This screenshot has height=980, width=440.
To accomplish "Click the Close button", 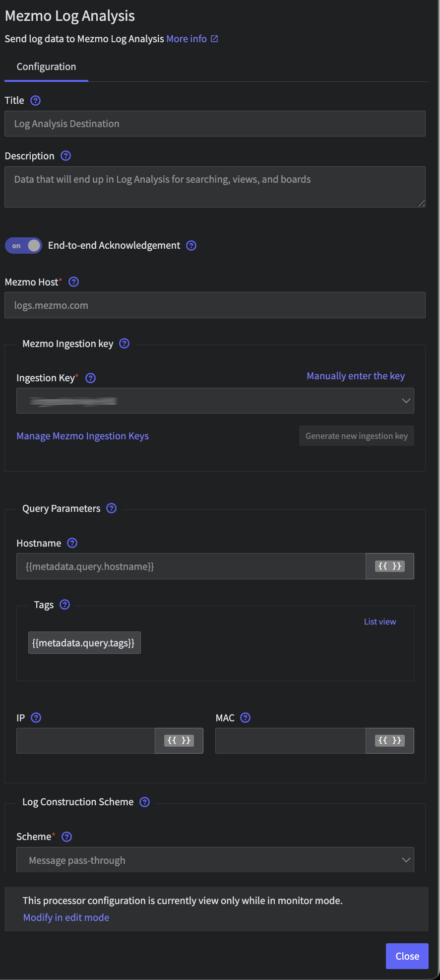I will [x=407, y=956].
